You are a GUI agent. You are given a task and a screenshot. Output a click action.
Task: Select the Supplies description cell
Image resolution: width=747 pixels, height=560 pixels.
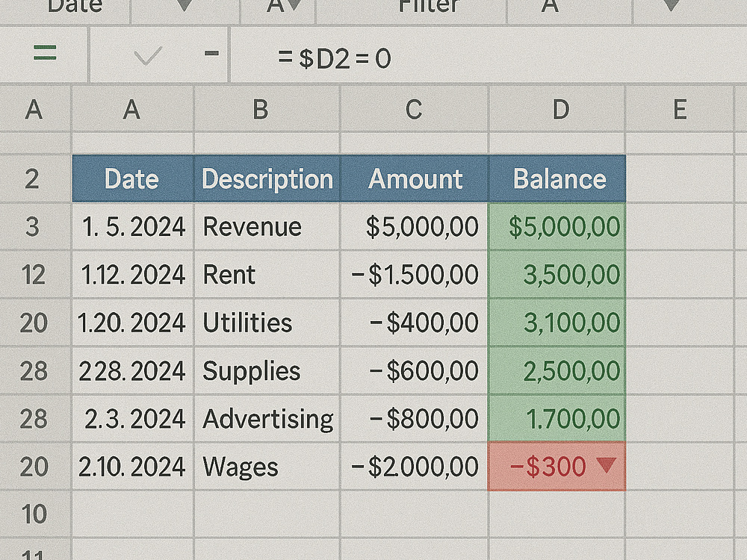(x=267, y=371)
